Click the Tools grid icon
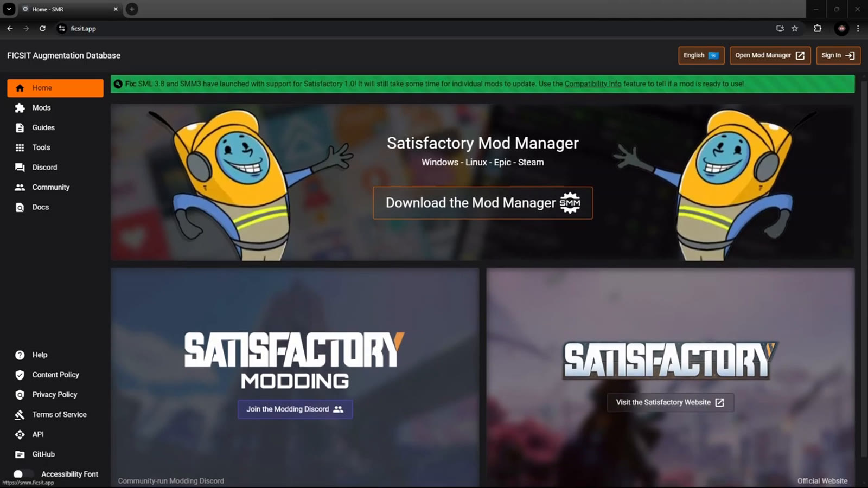 tap(20, 147)
